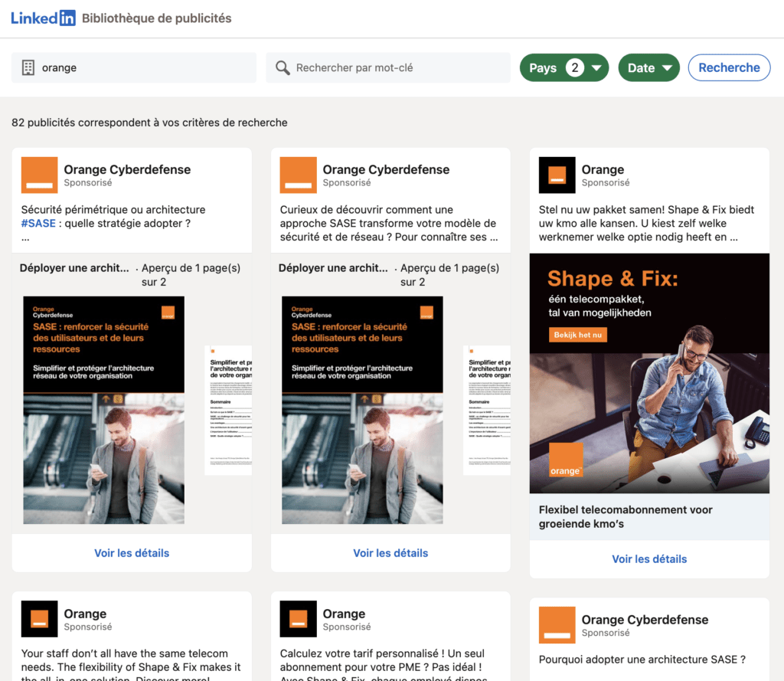
Task: Click the 'Bibliothèque de publicités' title
Action: point(156,18)
